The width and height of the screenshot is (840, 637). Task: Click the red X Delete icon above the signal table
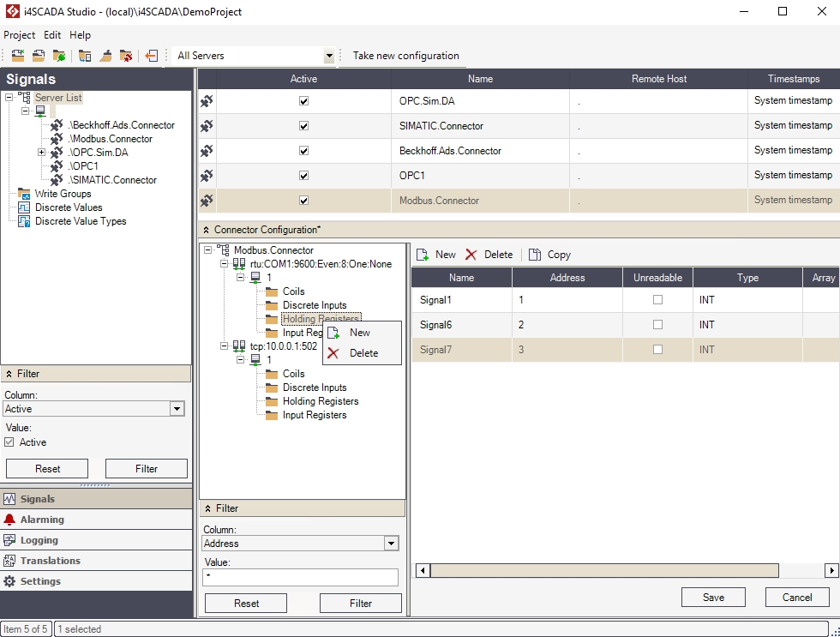(x=471, y=255)
